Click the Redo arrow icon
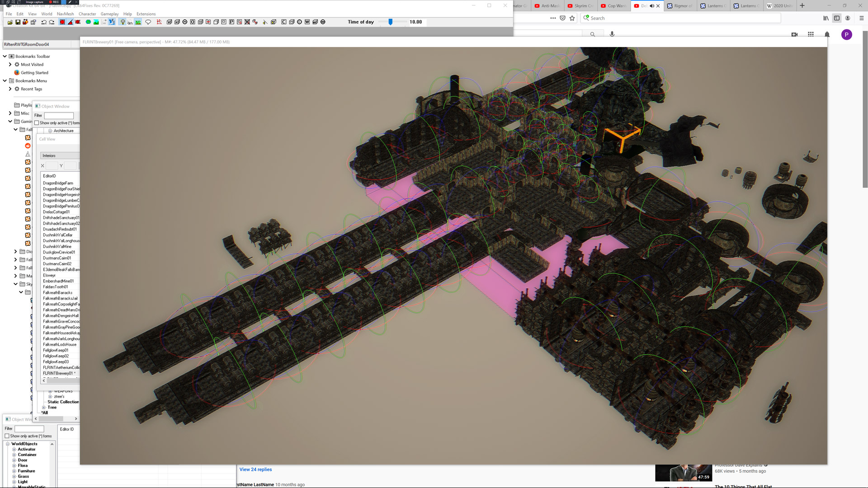Screen dimensions: 868x488 (x=52, y=22)
